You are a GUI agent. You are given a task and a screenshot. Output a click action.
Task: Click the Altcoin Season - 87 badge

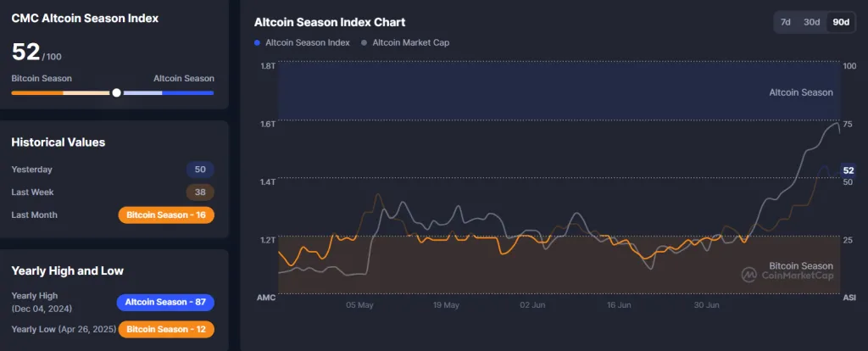point(165,302)
